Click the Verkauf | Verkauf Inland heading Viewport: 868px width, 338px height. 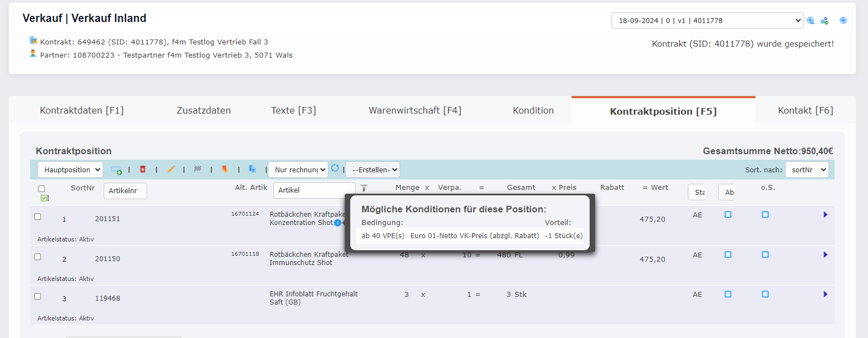[x=85, y=18]
